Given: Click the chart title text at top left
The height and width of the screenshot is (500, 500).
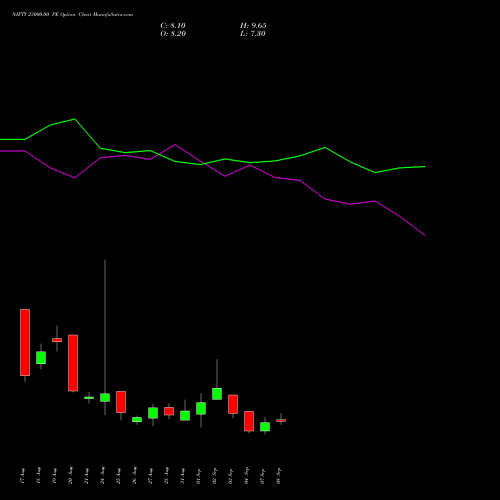Looking at the screenshot, I should [72, 14].
